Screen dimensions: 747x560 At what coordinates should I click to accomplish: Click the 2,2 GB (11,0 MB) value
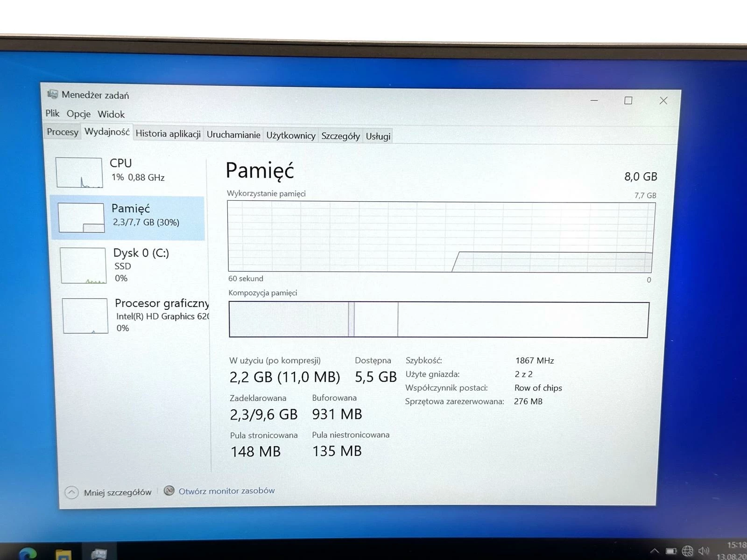point(285,377)
